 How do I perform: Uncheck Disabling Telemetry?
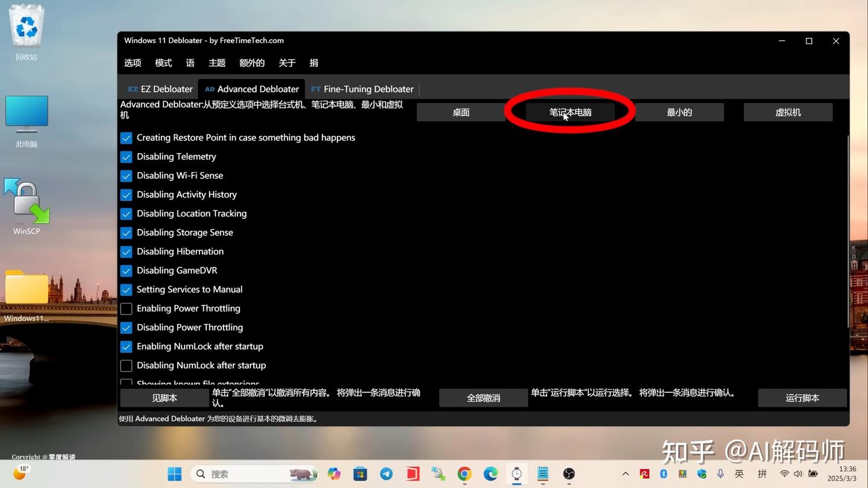pos(126,156)
